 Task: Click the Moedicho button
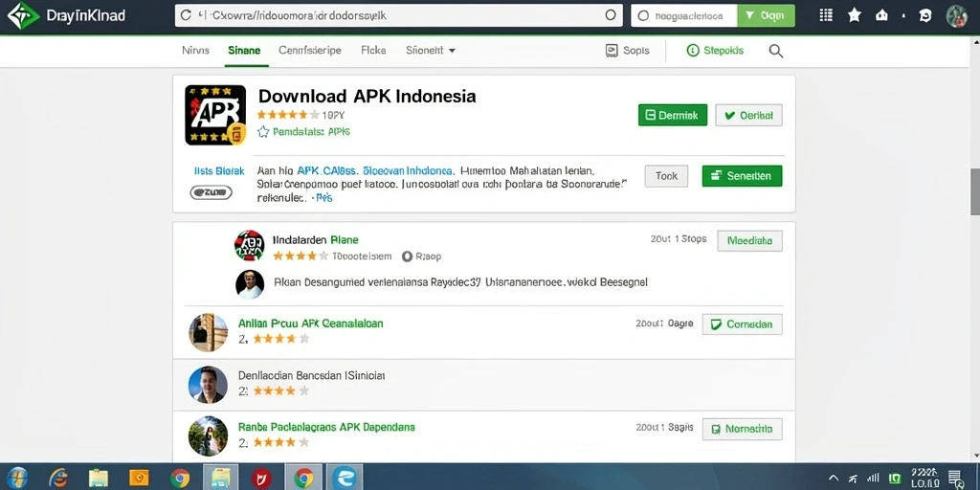tap(749, 240)
